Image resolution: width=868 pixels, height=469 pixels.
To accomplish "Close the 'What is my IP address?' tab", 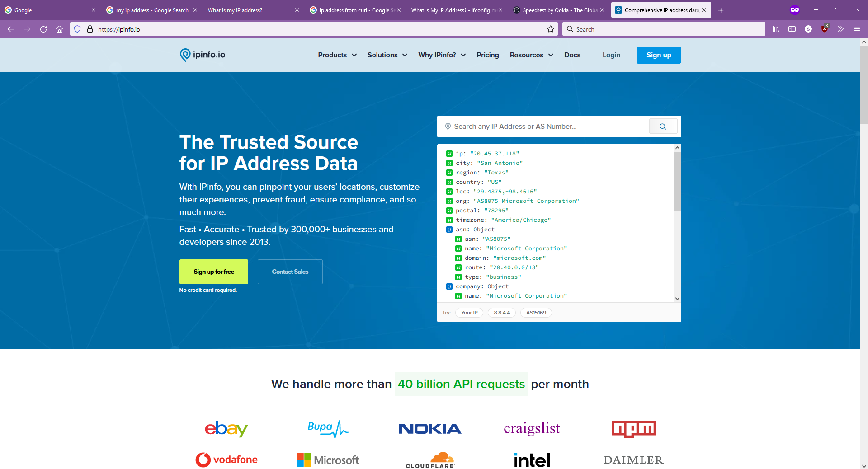I will click(x=297, y=10).
